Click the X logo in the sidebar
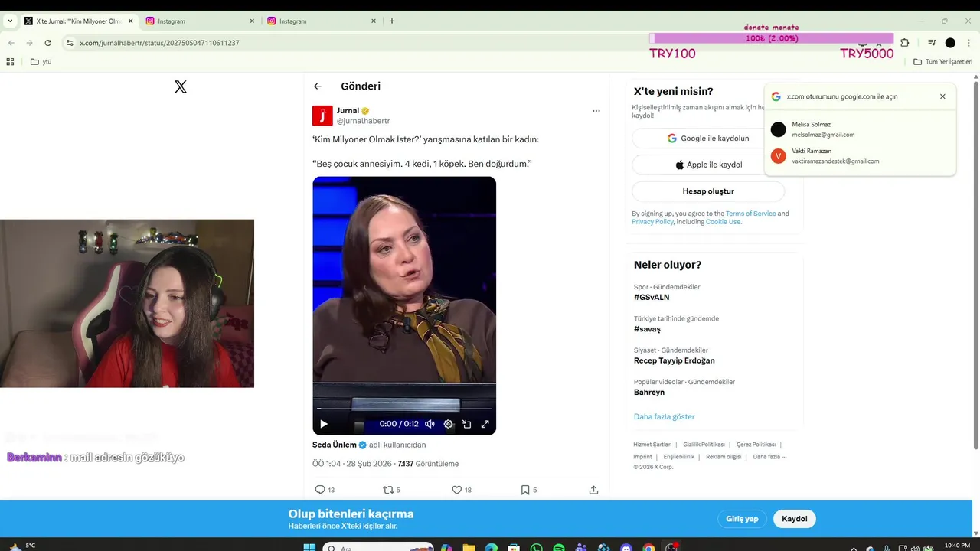This screenshot has height=551, width=980. pos(181,87)
